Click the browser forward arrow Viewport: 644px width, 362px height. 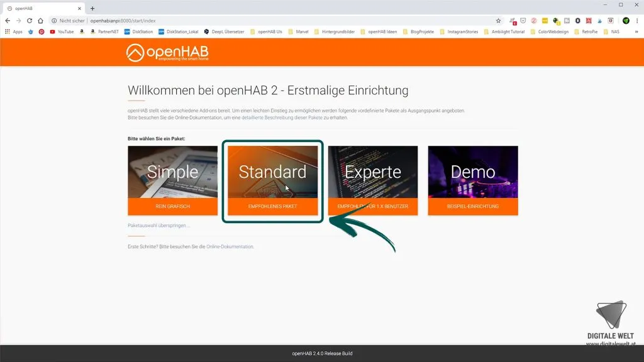coord(18,21)
